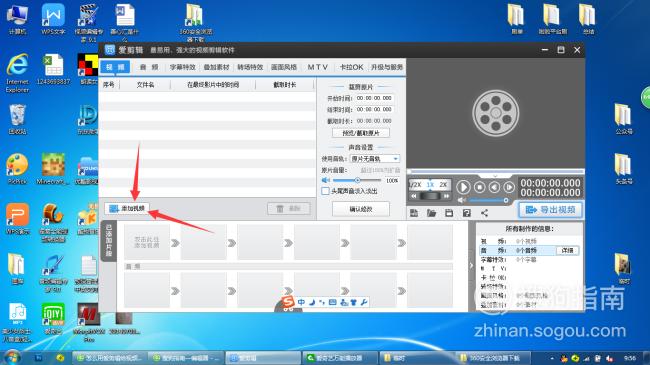Click the share icon

tap(484, 213)
